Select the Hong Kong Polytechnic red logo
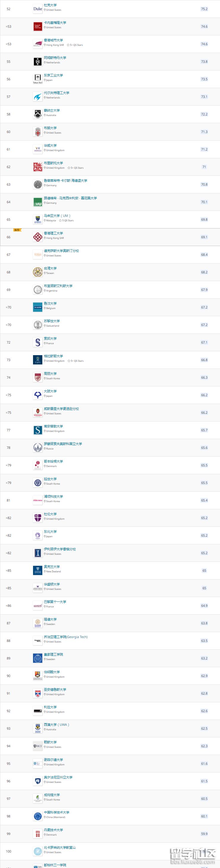The width and height of the screenshot is (220, 868). coord(38,237)
